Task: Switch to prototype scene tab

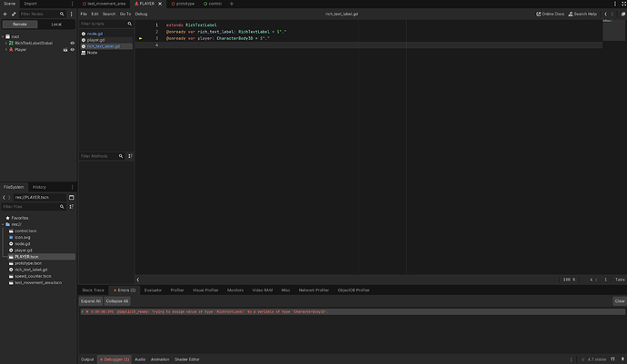Action: pyautogui.click(x=183, y=4)
